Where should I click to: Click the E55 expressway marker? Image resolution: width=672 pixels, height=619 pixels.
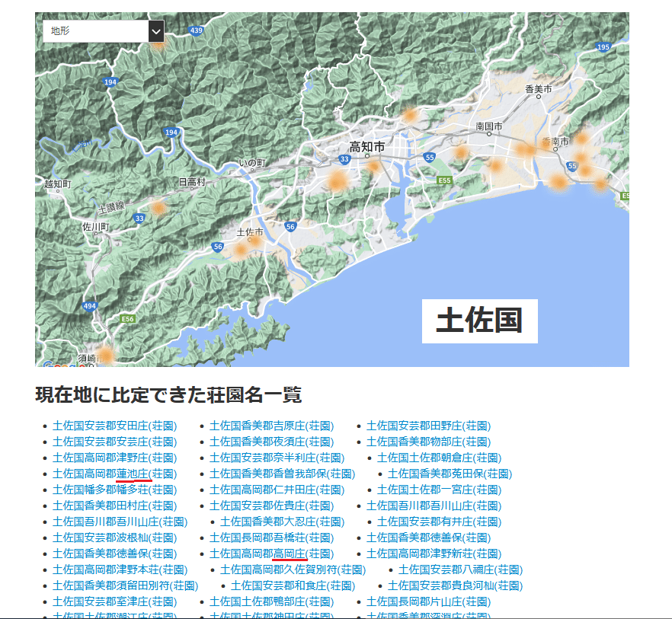444,180
